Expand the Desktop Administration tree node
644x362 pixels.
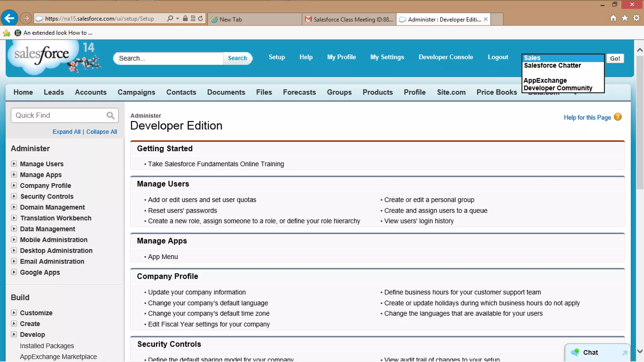(x=14, y=250)
